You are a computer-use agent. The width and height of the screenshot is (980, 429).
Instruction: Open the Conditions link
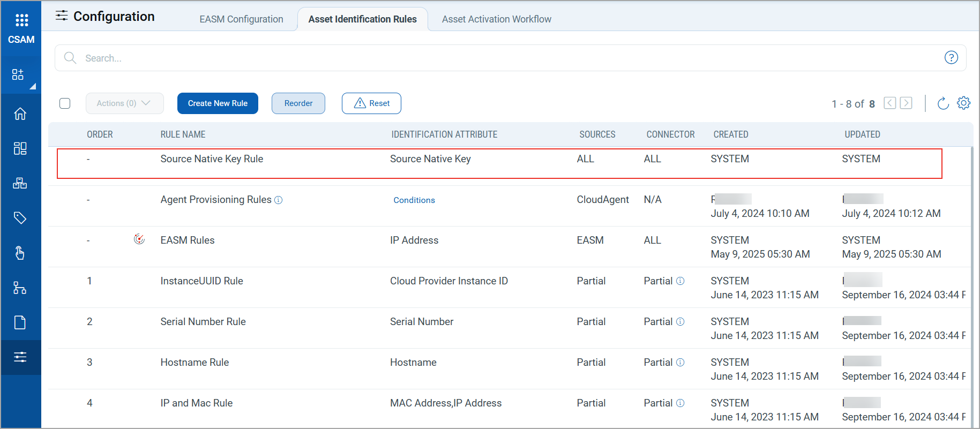414,200
